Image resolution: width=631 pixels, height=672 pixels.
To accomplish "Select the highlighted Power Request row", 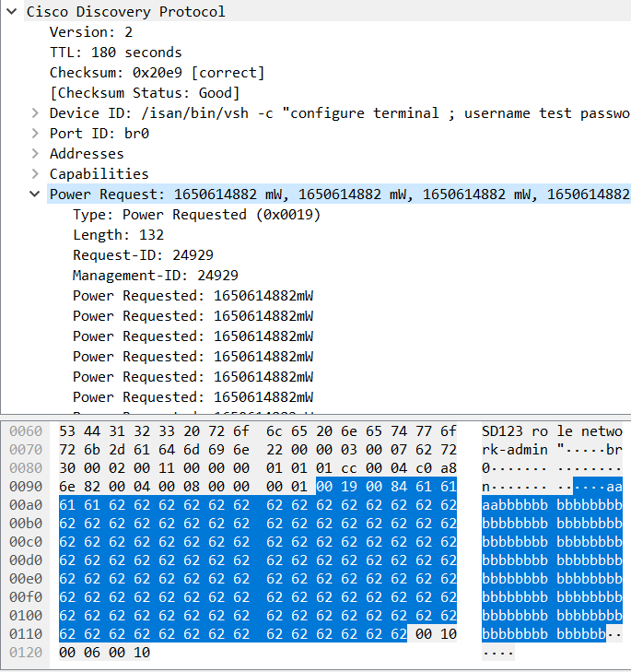I will (339, 195).
